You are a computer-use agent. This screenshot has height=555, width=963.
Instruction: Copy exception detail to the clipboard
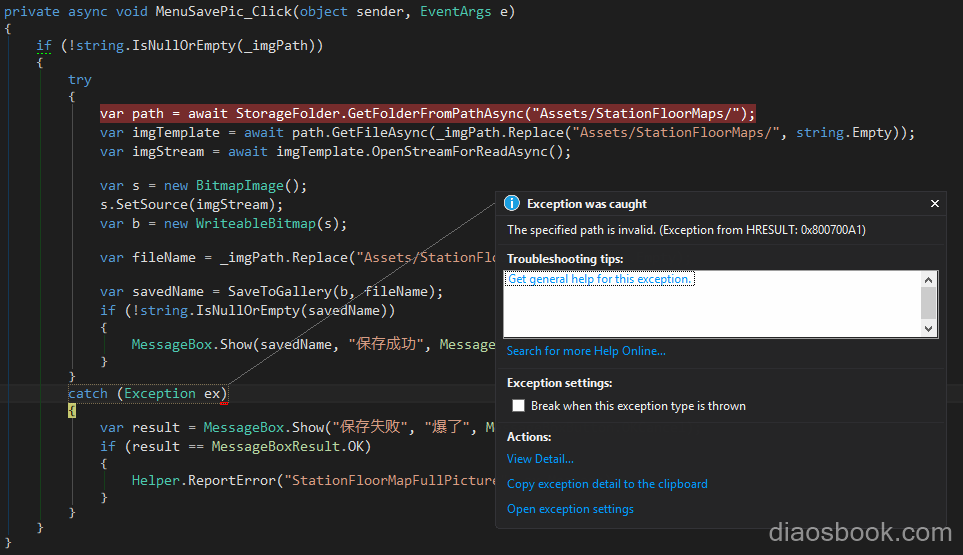click(607, 484)
